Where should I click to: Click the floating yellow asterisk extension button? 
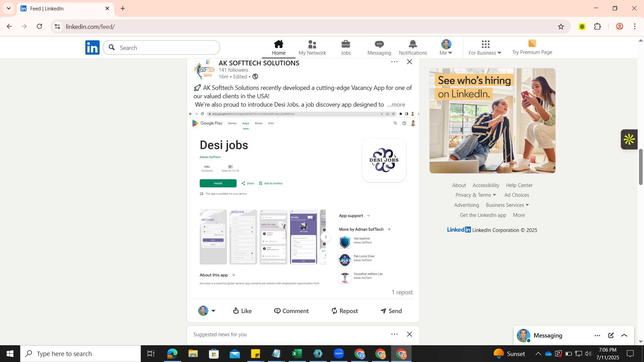[629, 139]
